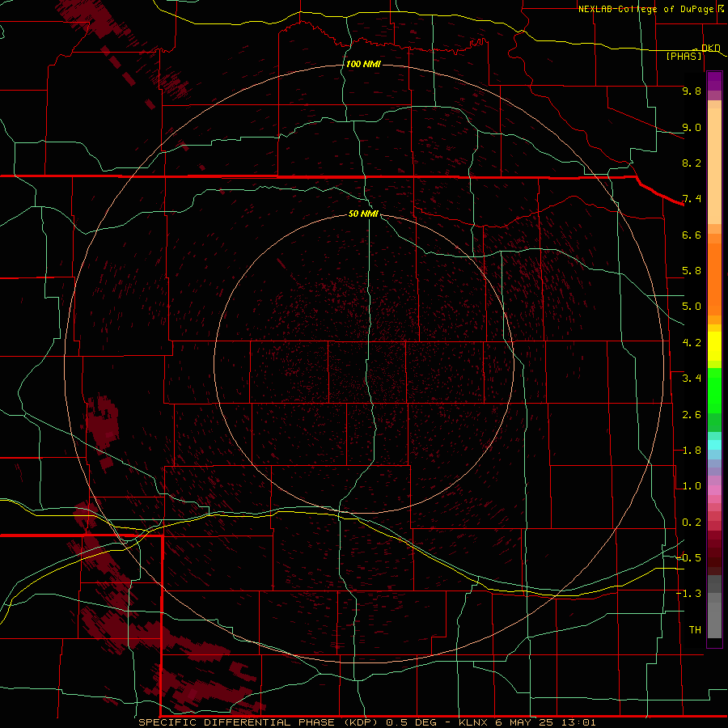
Task: Pick the bright green color bar segment
Action: (x=714, y=391)
